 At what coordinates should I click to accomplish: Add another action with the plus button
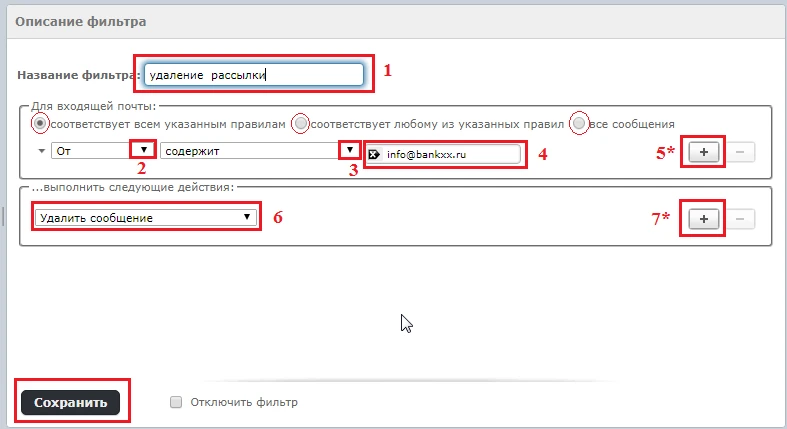pos(704,218)
